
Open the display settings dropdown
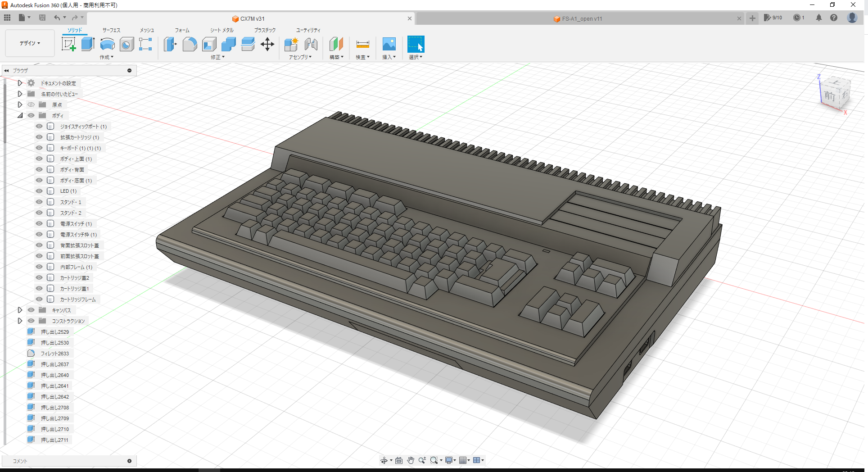point(450,460)
